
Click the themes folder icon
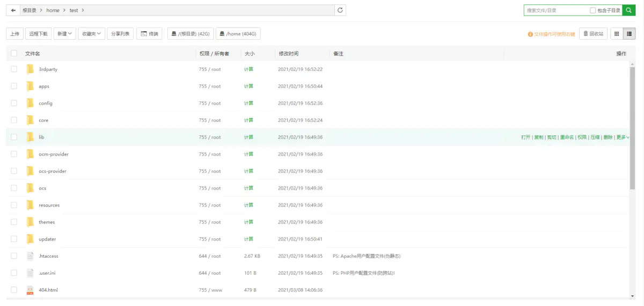pyautogui.click(x=30, y=222)
